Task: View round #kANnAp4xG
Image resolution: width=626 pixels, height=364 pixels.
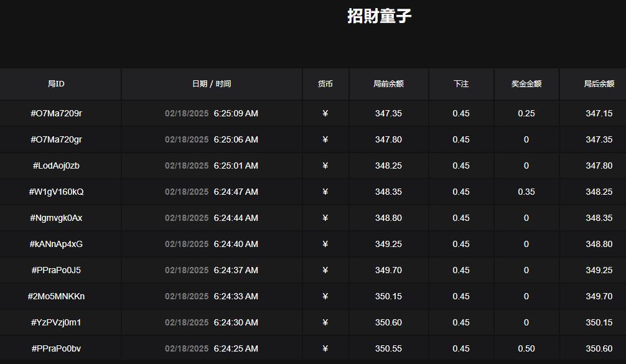Action: click(x=56, y=244)
